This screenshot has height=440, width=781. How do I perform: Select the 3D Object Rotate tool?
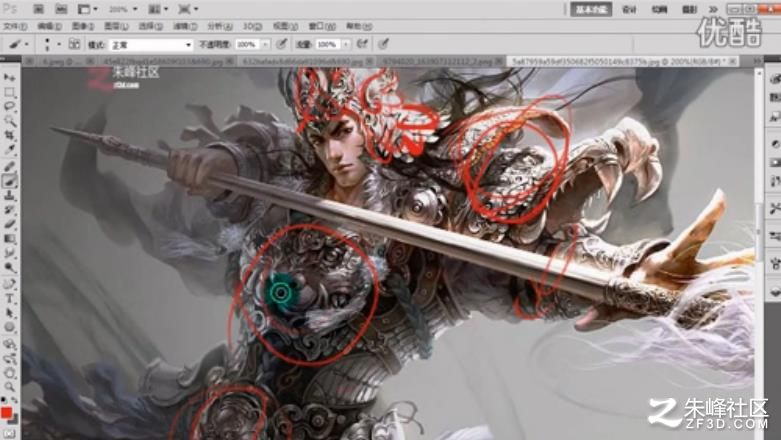(9, 344)
